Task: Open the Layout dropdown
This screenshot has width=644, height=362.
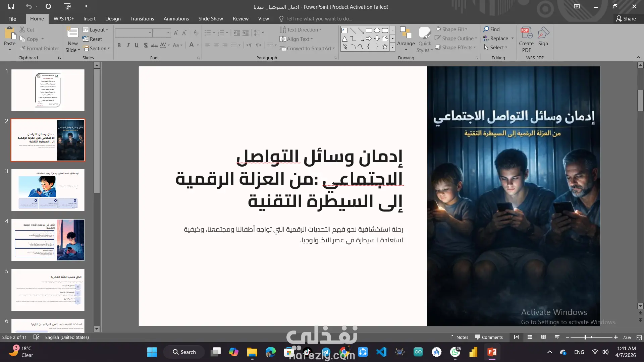Action: click(x=96, y=30)
